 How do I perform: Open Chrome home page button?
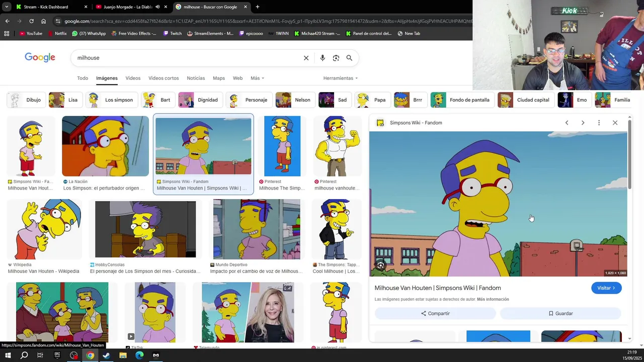pos(43,21)
